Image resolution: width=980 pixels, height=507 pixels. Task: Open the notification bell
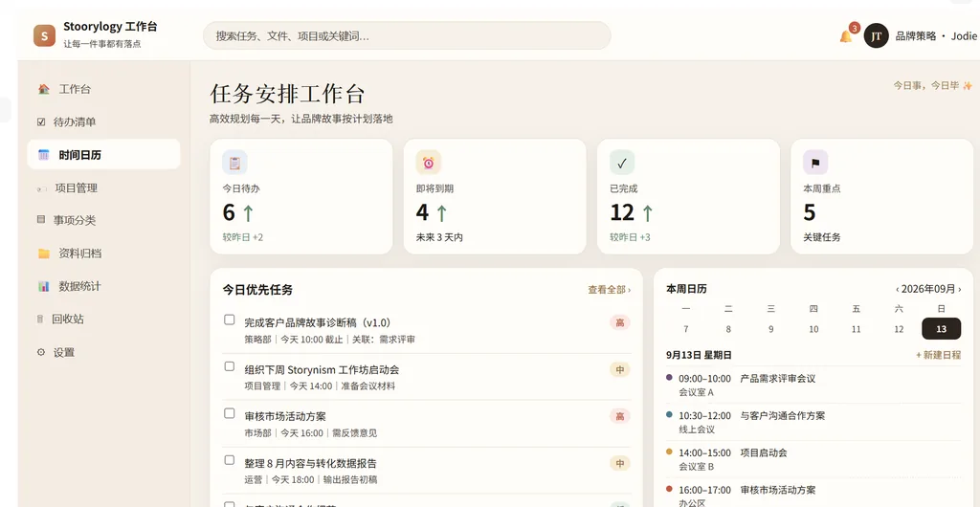[846, 36]
